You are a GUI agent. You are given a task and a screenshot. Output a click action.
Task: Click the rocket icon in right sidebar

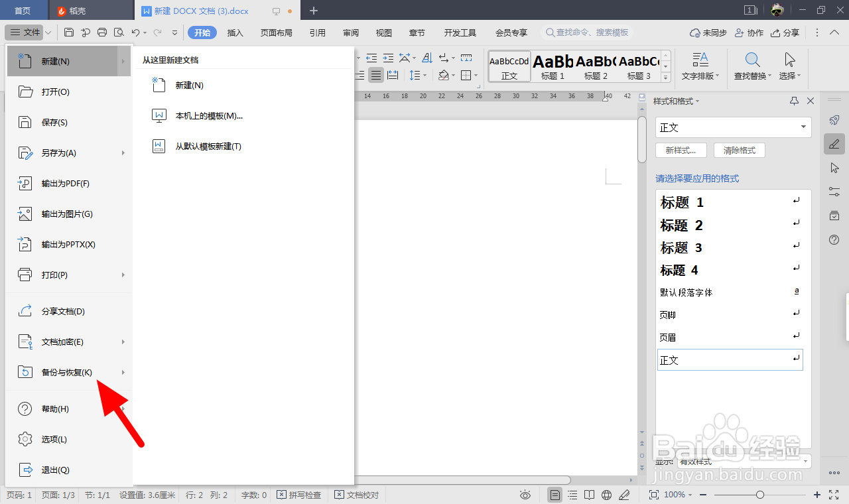click(834, 120)
